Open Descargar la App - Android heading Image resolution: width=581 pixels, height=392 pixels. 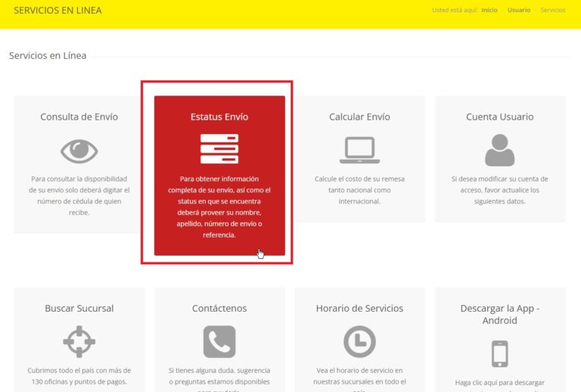(500, 314)
